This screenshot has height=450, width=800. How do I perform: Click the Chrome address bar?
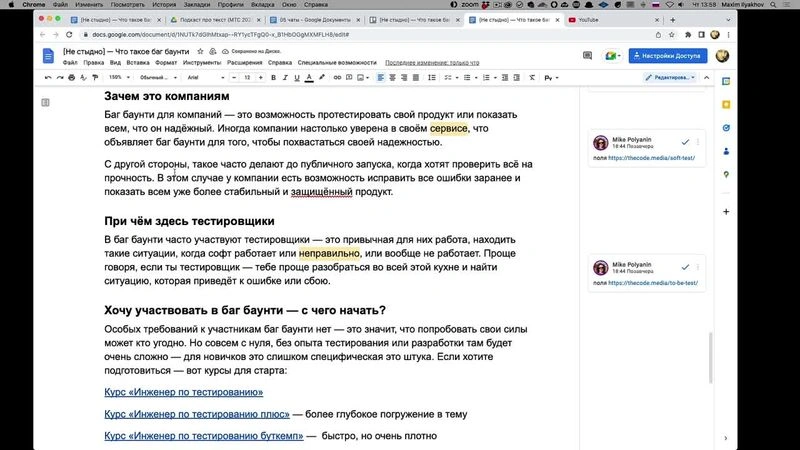(x=367, y=35)
